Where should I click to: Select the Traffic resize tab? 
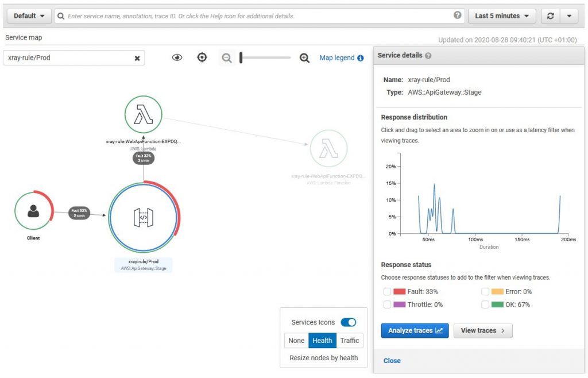(350, 341)
